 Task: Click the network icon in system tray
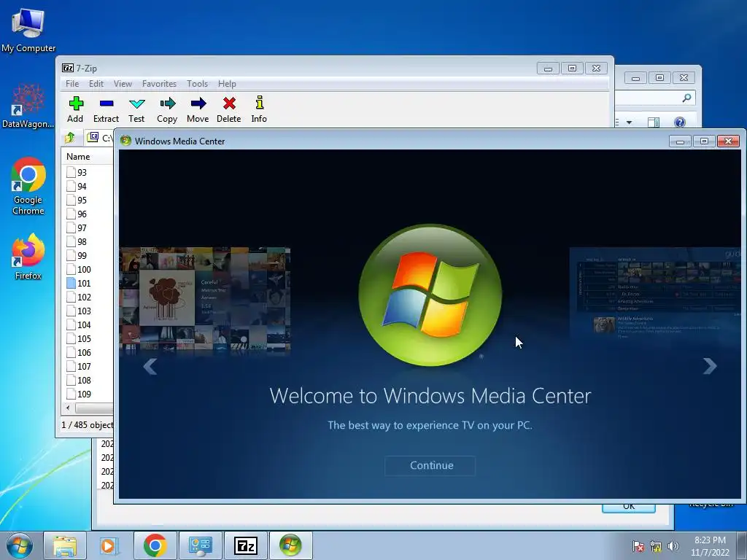[656, 546]
